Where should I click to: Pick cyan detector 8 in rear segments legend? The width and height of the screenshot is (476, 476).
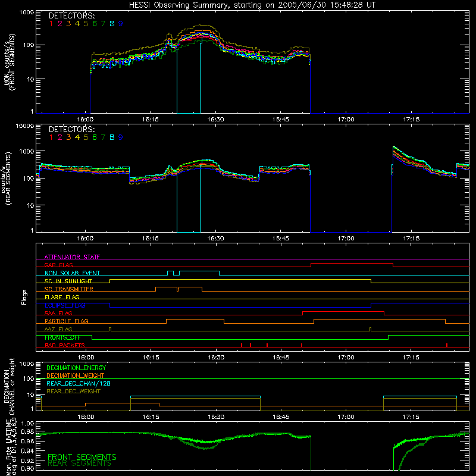coord(112,137)
